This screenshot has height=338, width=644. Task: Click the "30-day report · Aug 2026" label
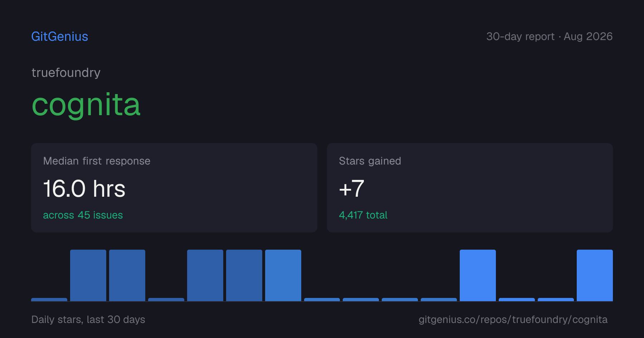click(550, 36)
